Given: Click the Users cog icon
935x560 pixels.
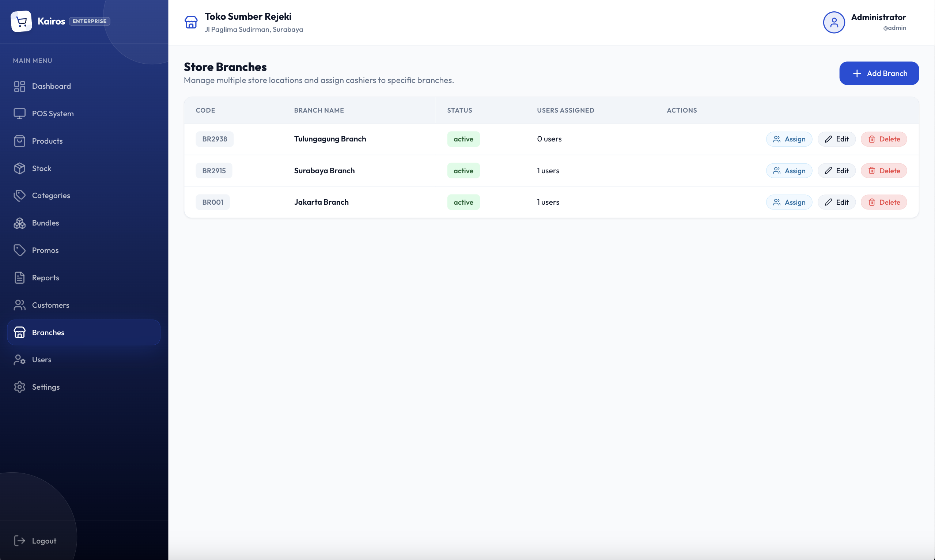Looking at the screenshot, I should 19,360.
